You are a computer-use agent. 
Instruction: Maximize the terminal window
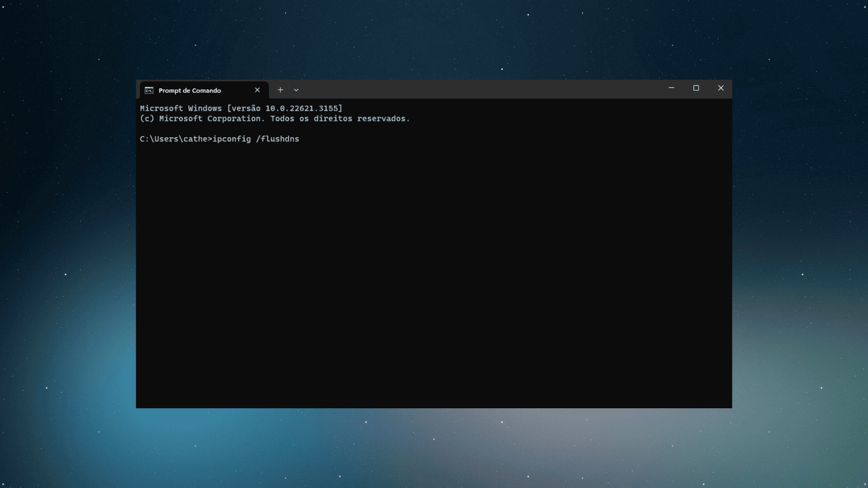coord(696,88)
